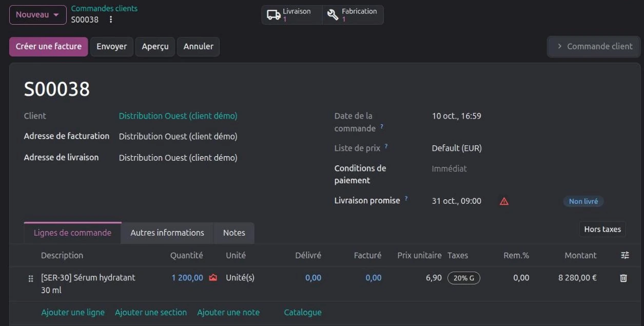Click the amount 8 280,00 €
This screenshot has width=644, height=326.
point(577,278)
